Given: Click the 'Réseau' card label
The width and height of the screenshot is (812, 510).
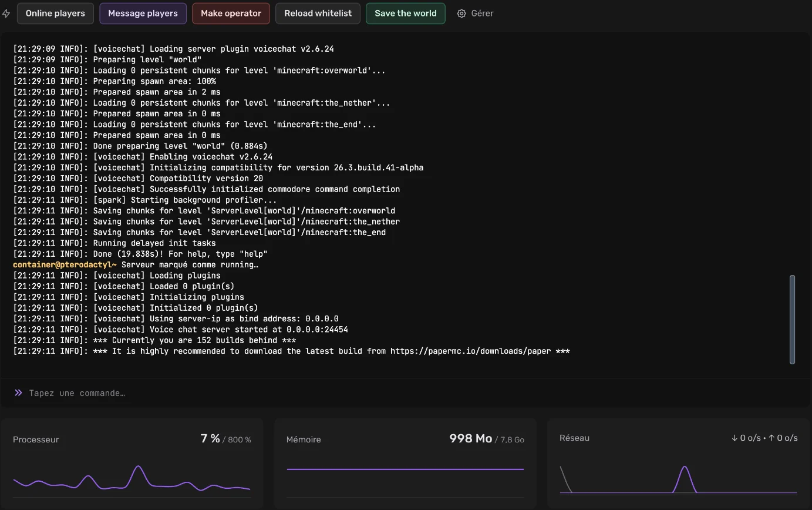Looking at the screenshot, I should [x=574, y=438].
